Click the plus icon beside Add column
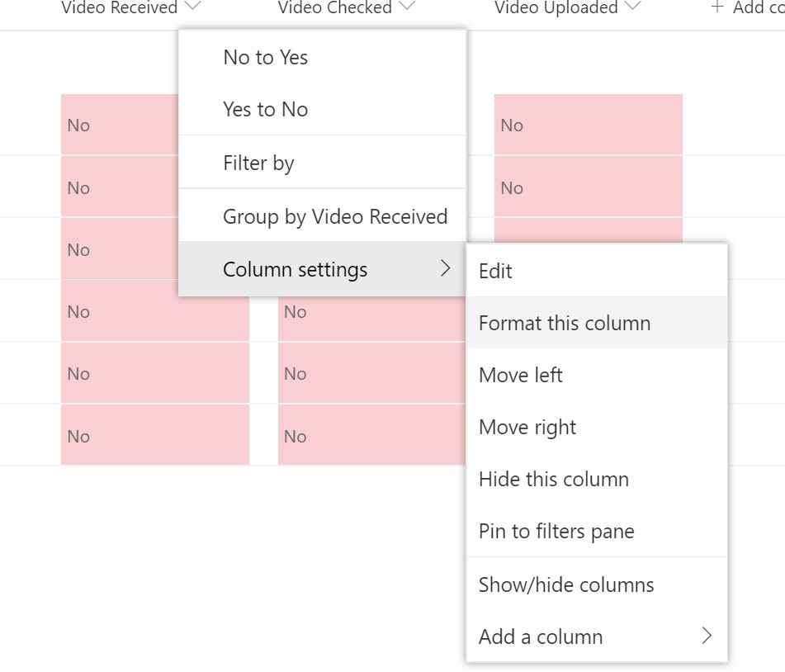The image size is (785, 672). [717, 7]
